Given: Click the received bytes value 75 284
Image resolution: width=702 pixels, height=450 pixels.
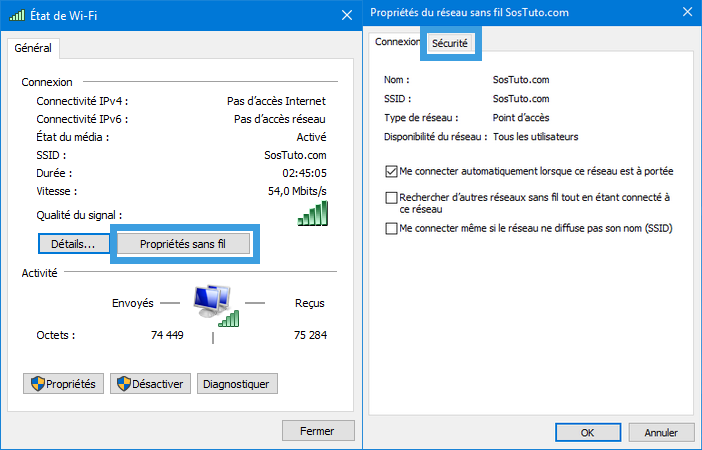Looking at the screenshot, I should [310, 335].
